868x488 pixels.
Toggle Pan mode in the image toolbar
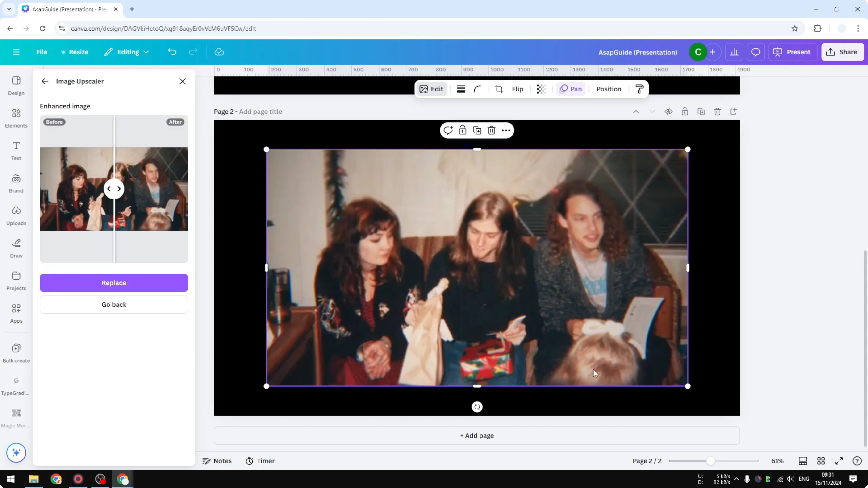(571, 89)
